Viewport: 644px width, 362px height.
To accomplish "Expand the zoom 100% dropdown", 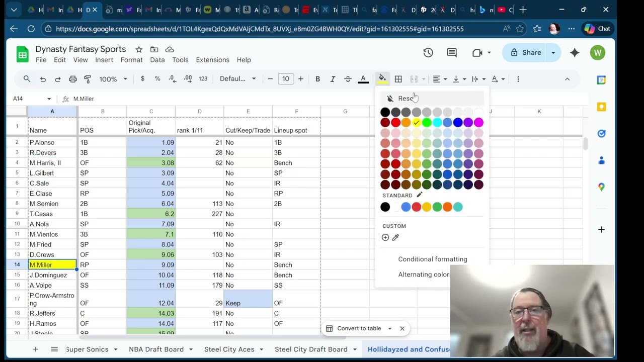I will click(113, 79).
